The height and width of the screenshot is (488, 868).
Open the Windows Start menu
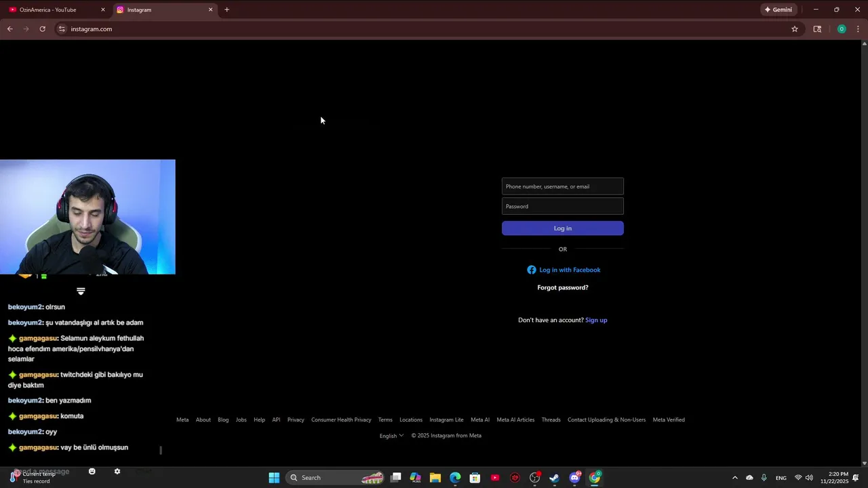click(x=274, y=478)
